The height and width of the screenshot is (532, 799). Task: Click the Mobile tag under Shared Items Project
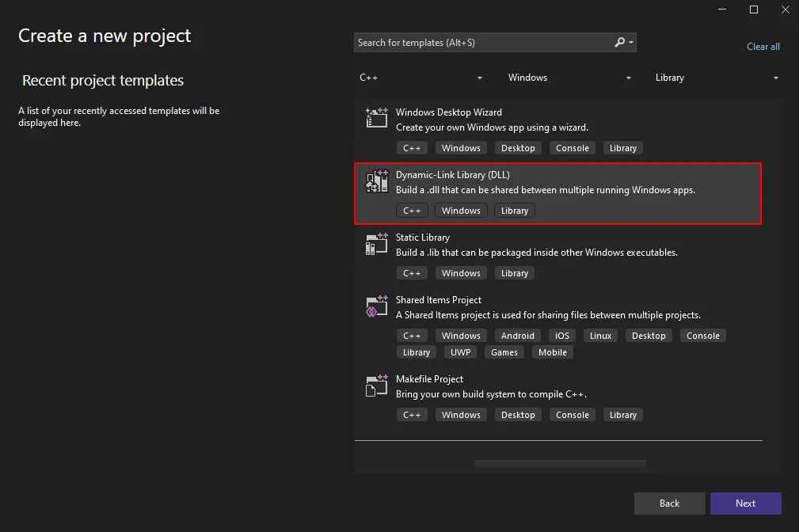[553, 352]
